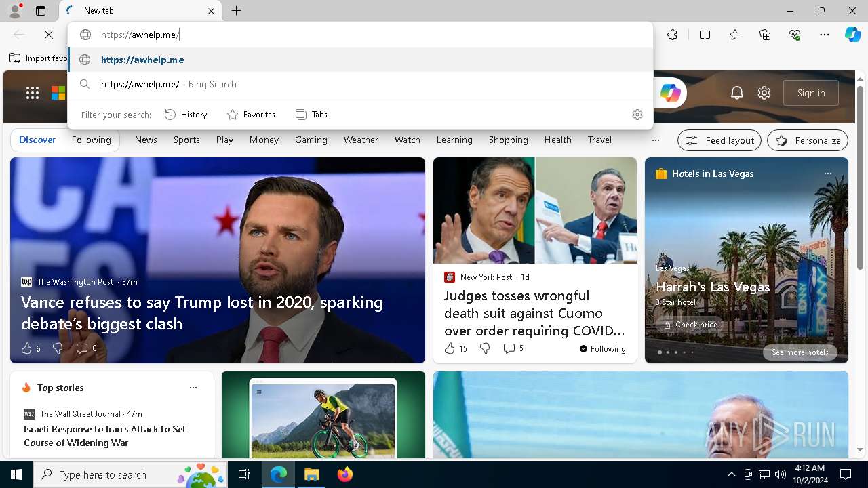Toggle Following for New York Post
868x488 pixels.
point(603,349)
